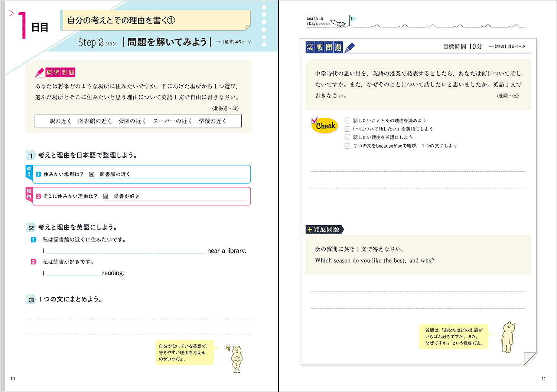Click the day 1 flag marker
Viewport: 557px width, 392px height.
click(352, 20)
